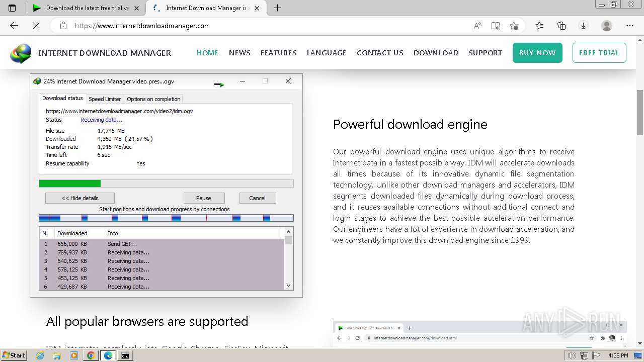Click the idm.ogv download URL text

pyautogui.click(x=119, y=111)
